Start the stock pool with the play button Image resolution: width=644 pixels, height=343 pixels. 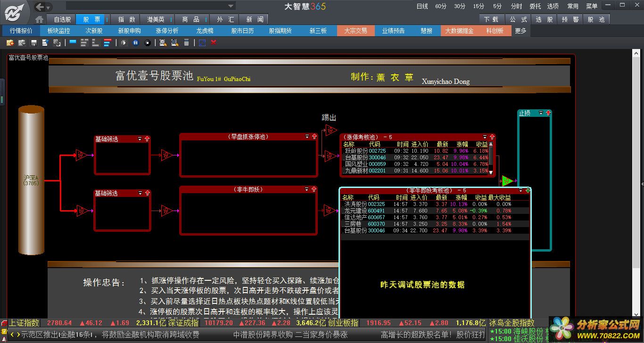point(124,42)
